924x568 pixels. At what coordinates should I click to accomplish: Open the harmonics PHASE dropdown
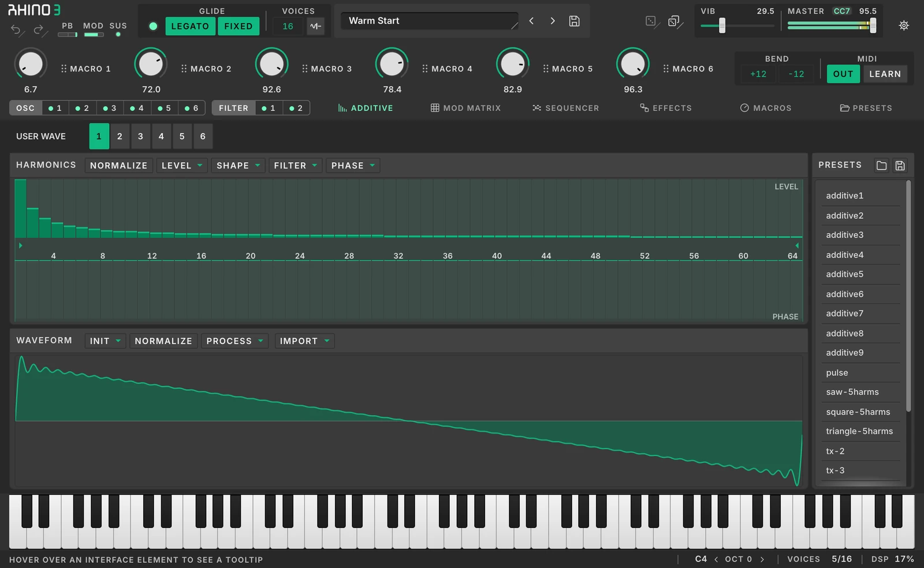coord(353,166)
